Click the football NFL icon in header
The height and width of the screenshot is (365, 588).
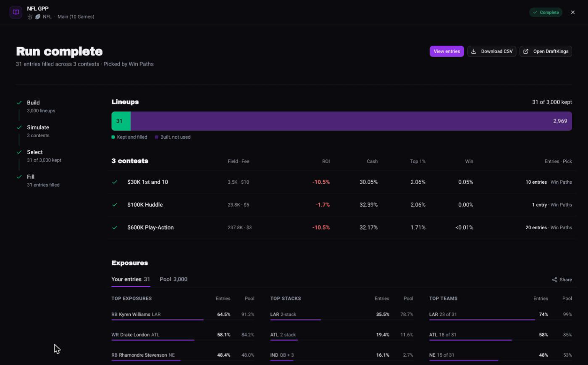coord(38,17)
